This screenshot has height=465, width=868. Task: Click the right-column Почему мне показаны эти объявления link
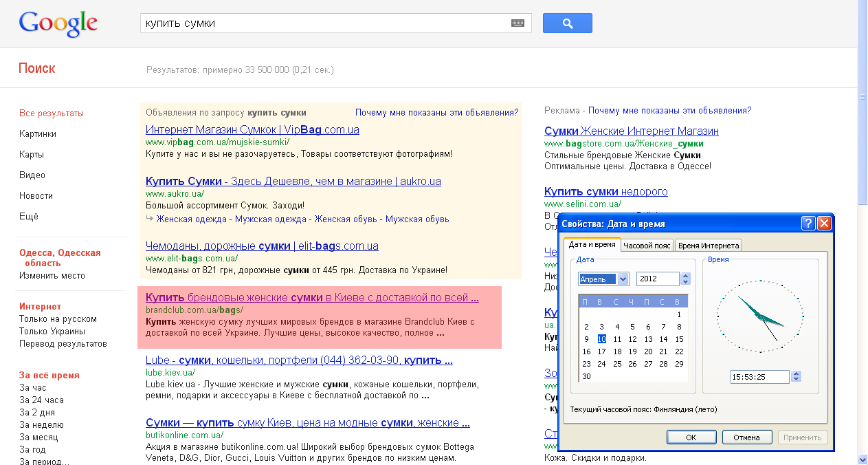[x=670, y=111]
